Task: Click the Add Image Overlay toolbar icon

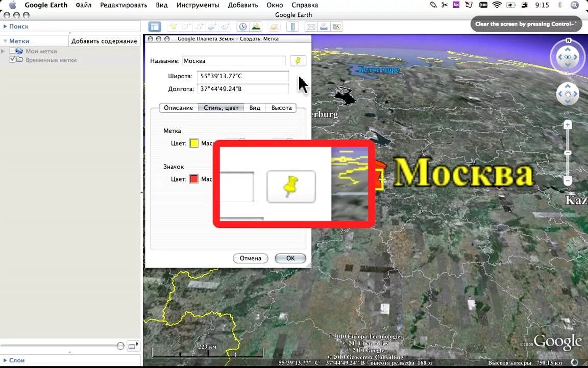Action: (212, 27)
